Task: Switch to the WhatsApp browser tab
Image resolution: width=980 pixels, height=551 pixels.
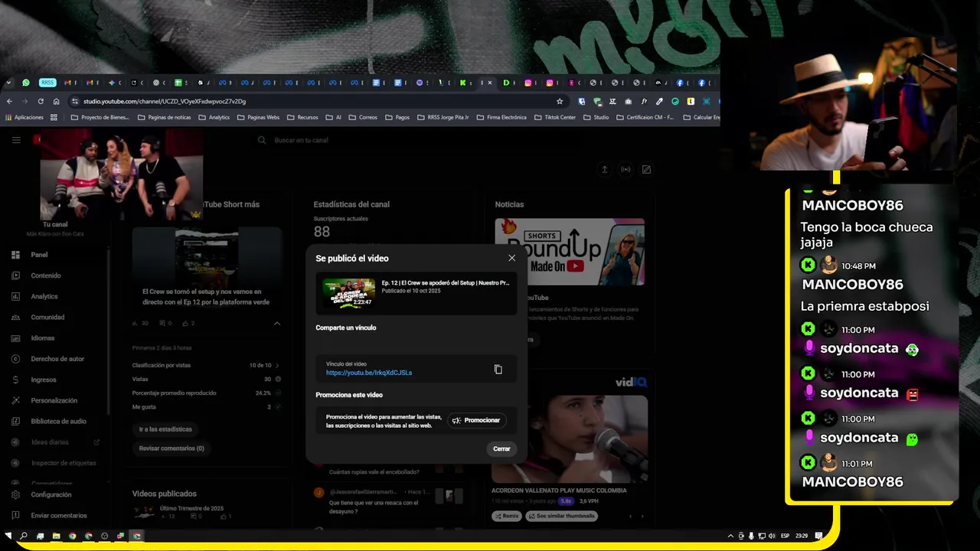Action: pyautogui.click(x=25, y=83)
